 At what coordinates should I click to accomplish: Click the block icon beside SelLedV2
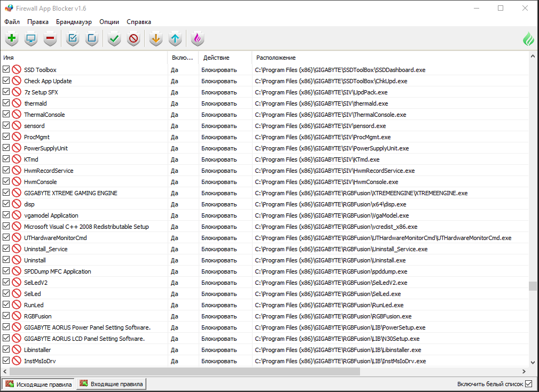point(17,283)
